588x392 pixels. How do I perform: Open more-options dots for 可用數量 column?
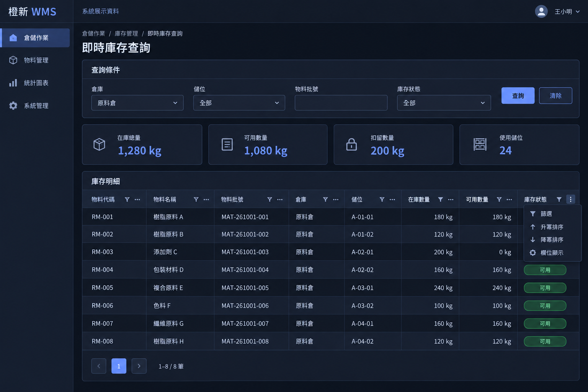(x=509, y=199)
